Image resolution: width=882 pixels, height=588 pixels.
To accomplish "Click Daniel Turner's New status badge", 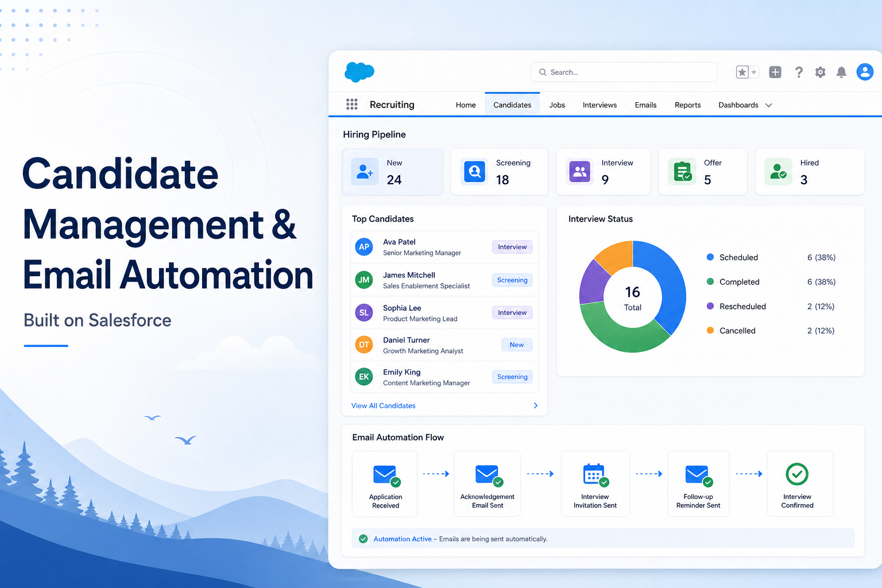I will tap(517, 345).
